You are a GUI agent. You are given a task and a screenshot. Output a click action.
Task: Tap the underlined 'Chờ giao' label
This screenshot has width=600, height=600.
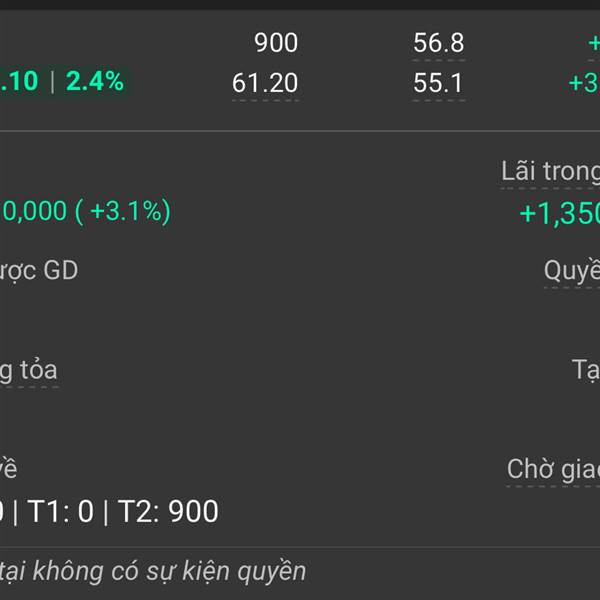553,469
